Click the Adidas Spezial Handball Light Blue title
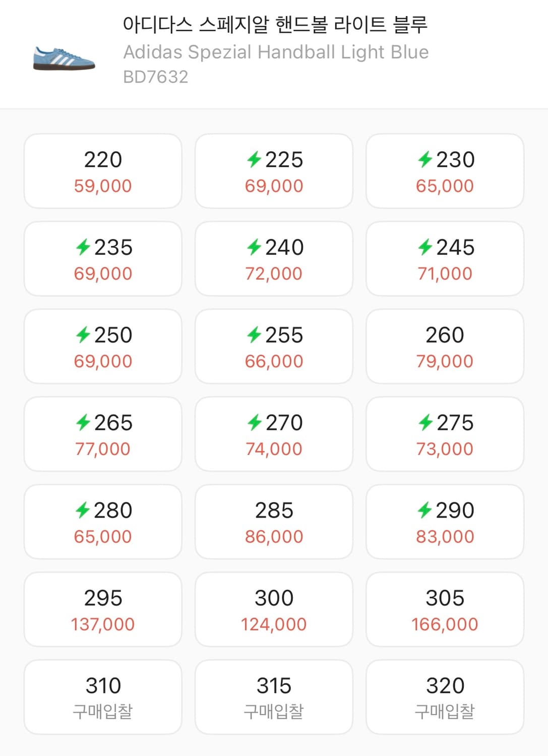 276,52
